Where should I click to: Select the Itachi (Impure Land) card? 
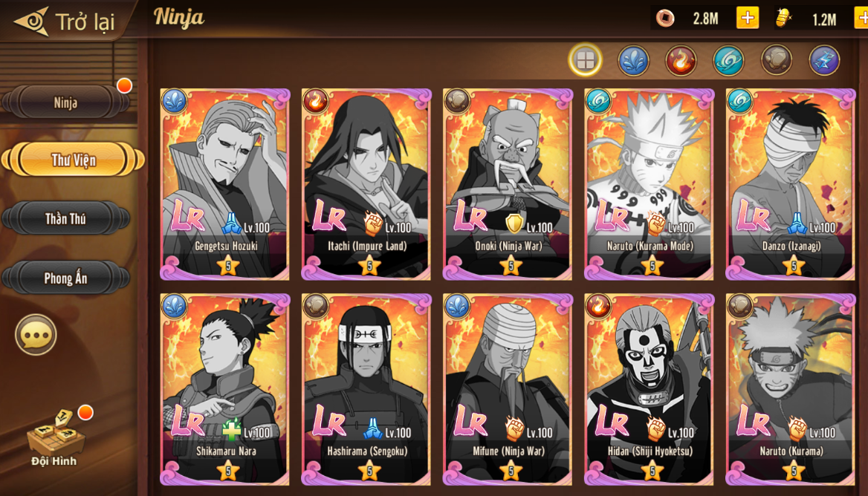[x=366, y=184]
